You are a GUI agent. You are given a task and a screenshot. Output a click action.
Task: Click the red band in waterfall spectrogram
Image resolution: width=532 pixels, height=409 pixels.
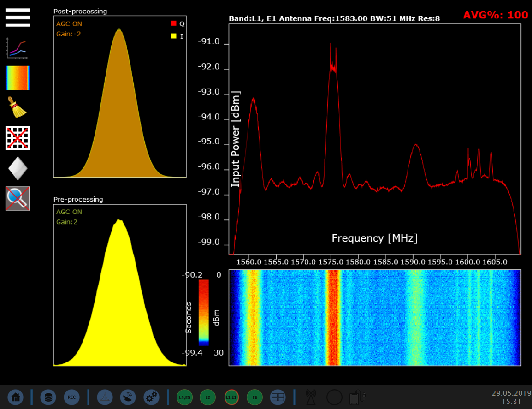tap(333, 318)
